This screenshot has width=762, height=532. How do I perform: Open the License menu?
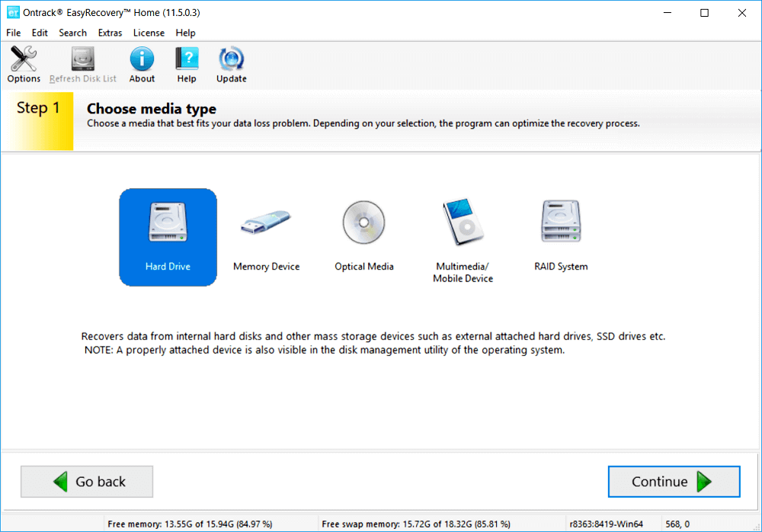[x=149, y=33]
